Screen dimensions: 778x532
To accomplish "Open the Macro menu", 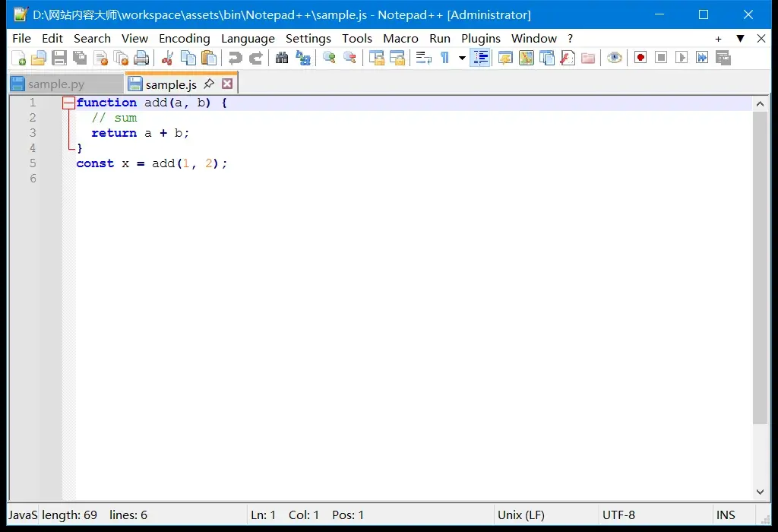I will tap(400, 38).
